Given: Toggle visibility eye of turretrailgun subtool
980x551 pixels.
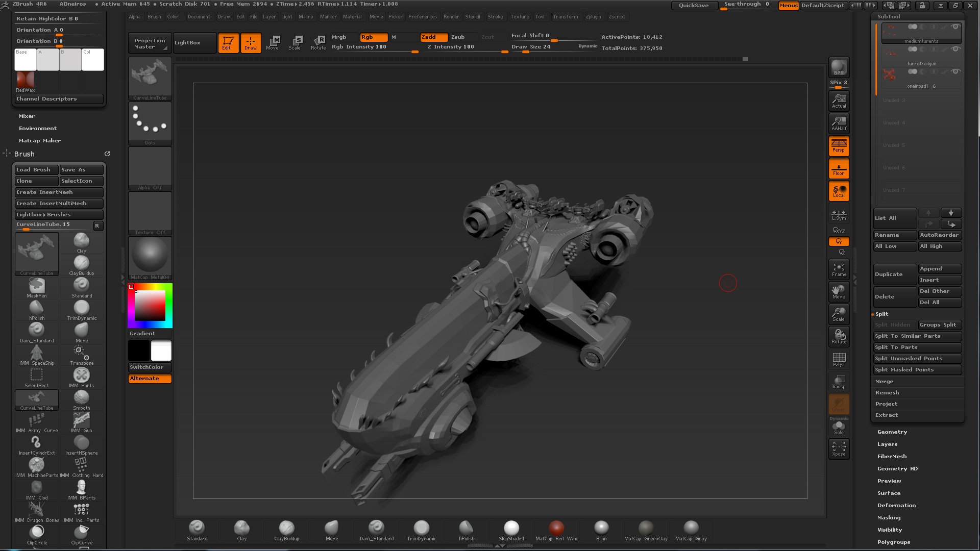Looking at the screenshot, I should (955, 49).
